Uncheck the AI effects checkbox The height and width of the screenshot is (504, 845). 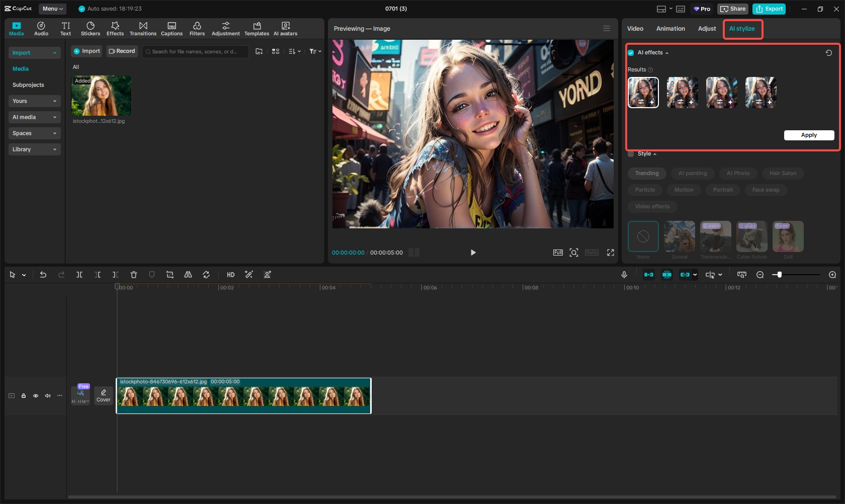(631, 53)
